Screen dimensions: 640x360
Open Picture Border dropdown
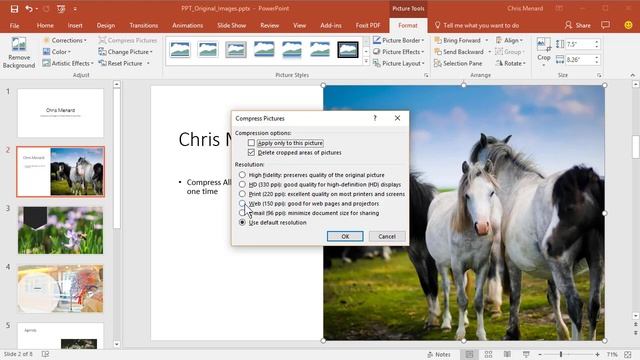click(399, 40)
